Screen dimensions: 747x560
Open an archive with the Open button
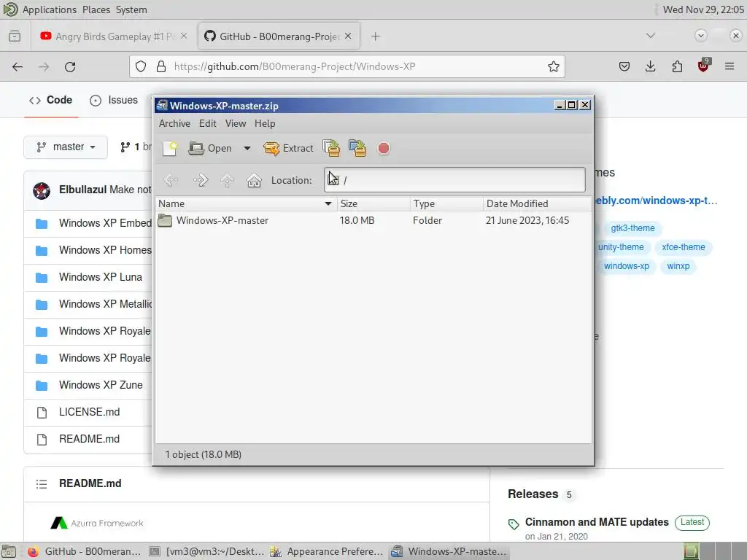[210, 149]
